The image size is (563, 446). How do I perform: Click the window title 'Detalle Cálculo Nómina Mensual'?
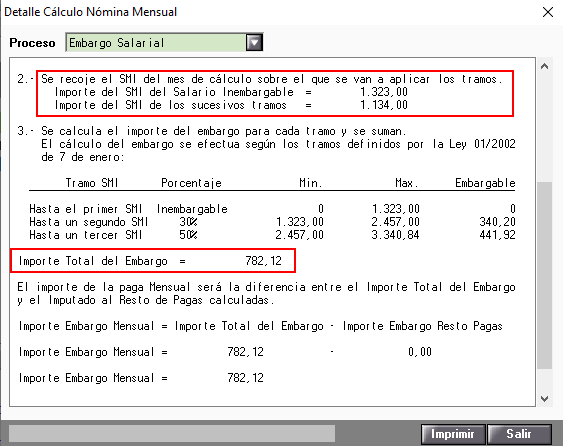(90, 12)
